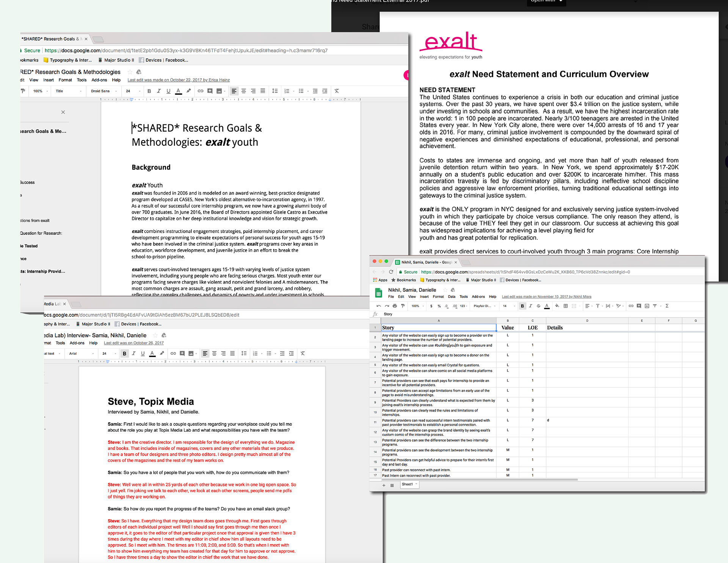Open the Playfair Display font dropdown in Sheets
The image size is (728, 563).
[x=484, y=306]
